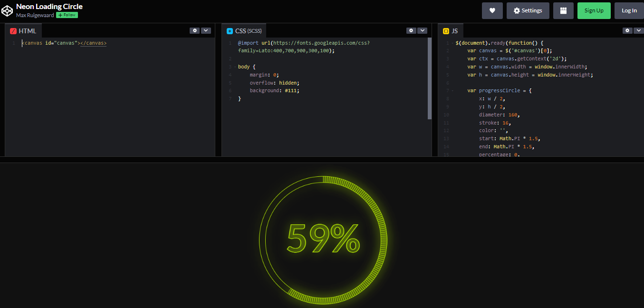This screenshot has width=644, height=308.
Task: Click the CodePen logo icon
Action: [7, 10]
